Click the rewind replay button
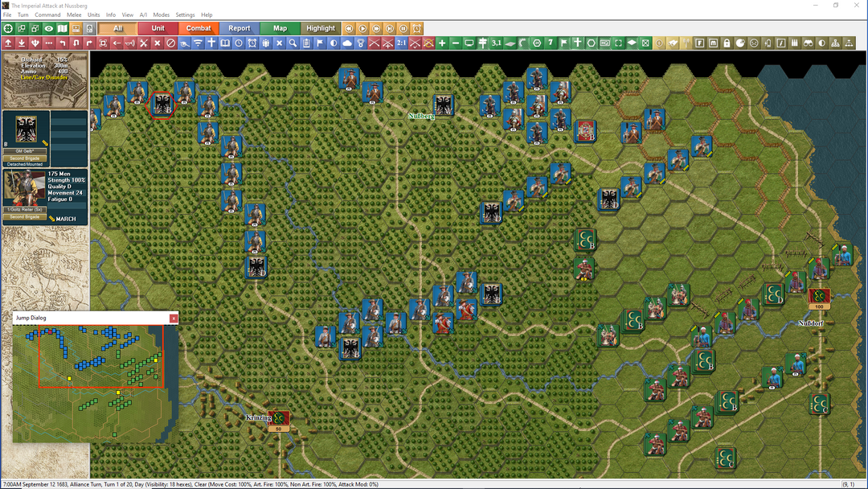868x489 pixels. [349, 28]
